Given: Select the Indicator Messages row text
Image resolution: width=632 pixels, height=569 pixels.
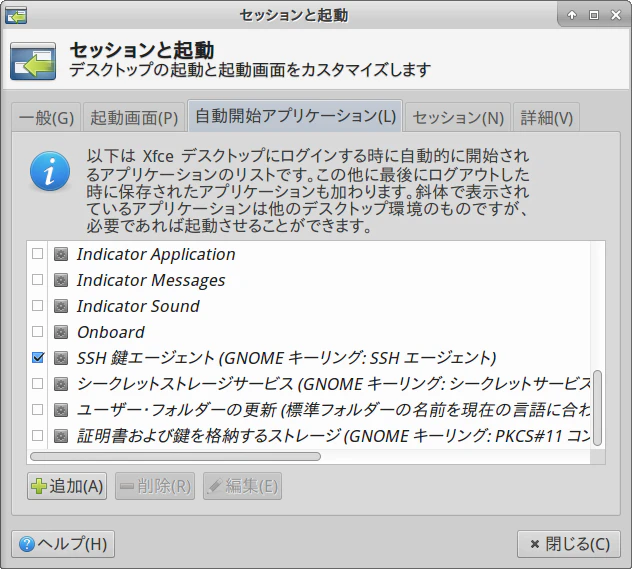Looking at the screenshot, I should point(151,280).
